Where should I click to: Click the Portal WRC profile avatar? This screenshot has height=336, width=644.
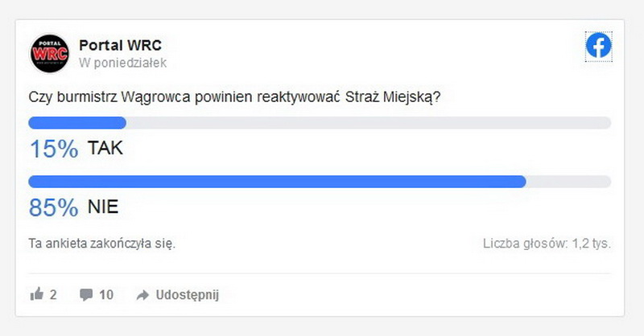pos(50,53)
